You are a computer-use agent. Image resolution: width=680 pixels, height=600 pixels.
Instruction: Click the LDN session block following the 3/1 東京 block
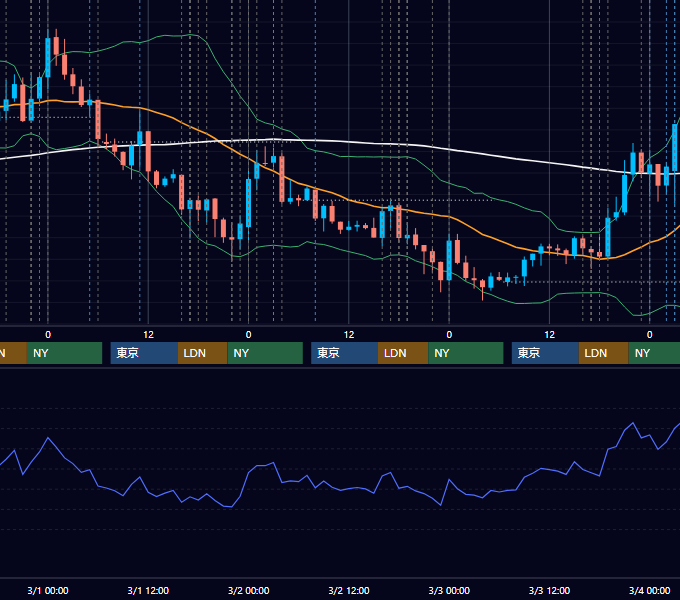pyautogui.click(x=203, y=353)
